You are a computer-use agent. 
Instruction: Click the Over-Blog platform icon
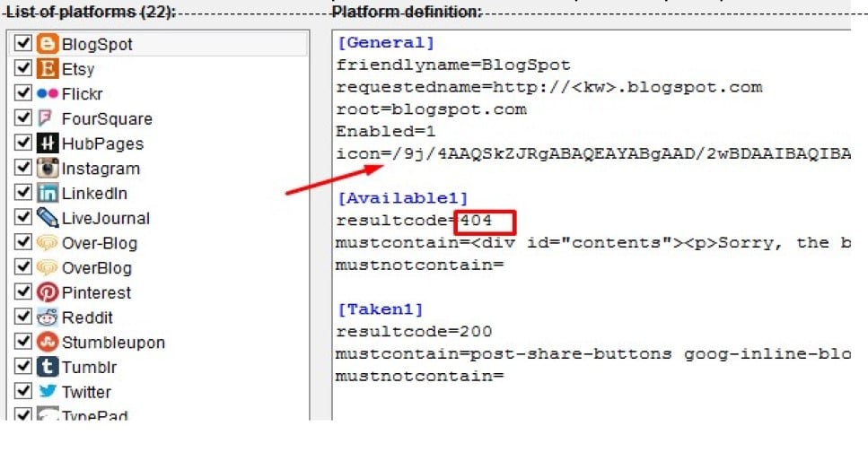47,242
